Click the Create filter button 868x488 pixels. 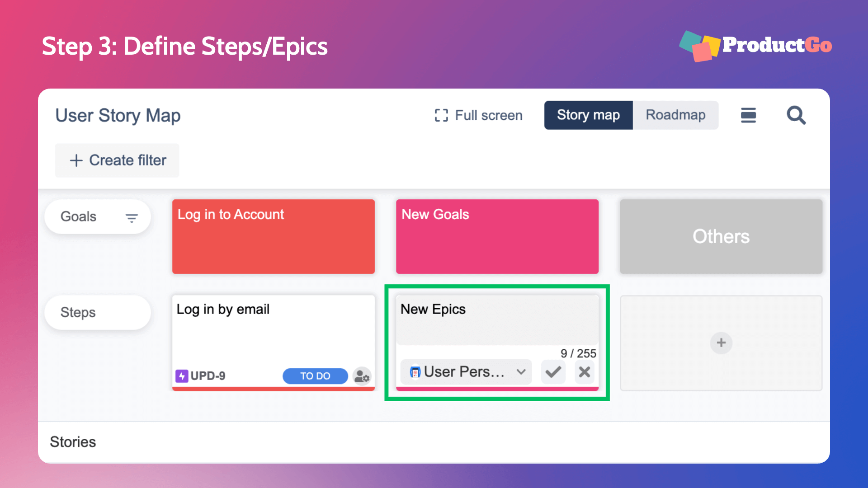point(117,160)
